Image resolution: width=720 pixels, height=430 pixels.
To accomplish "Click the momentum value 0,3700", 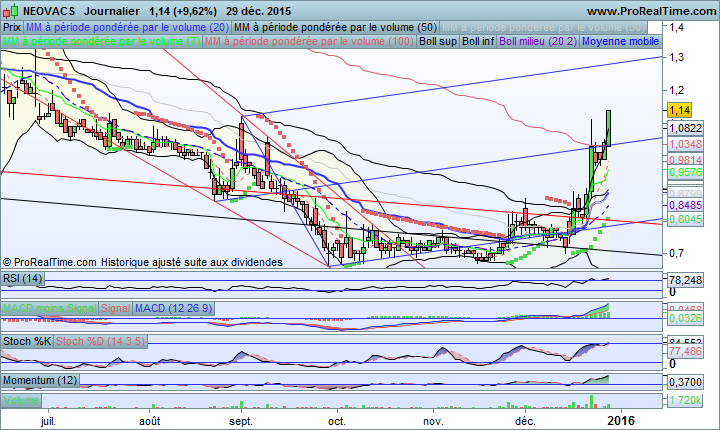I will [x=685, y=382].
